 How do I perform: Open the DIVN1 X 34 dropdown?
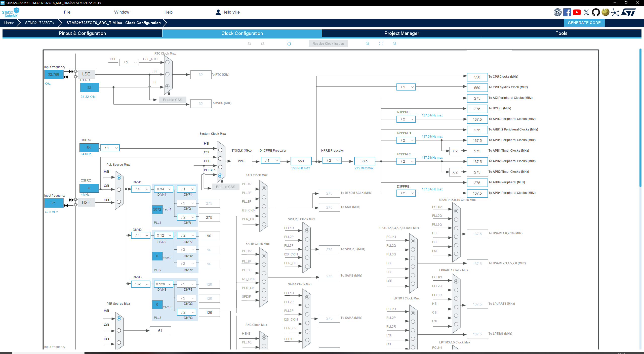pyautogui.click(x=164, y=189)
